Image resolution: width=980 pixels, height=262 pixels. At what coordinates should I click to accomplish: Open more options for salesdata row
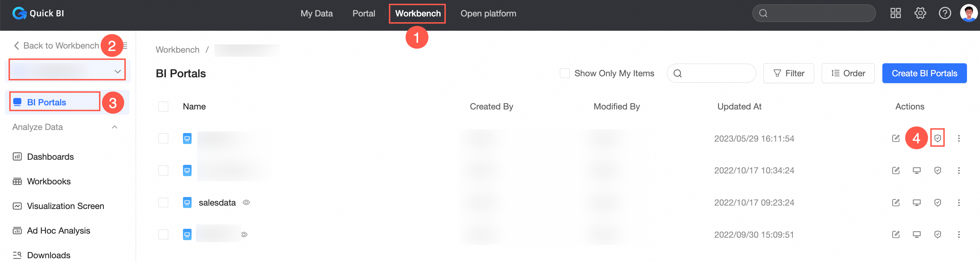coord(959,202)
